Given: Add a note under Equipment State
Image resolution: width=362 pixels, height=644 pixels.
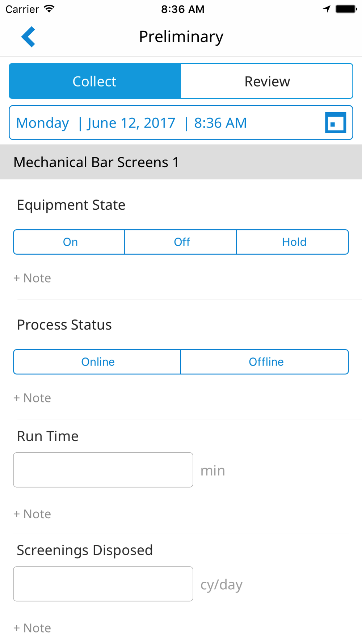Looking at the screenshot, I should [x=32, y=278].
